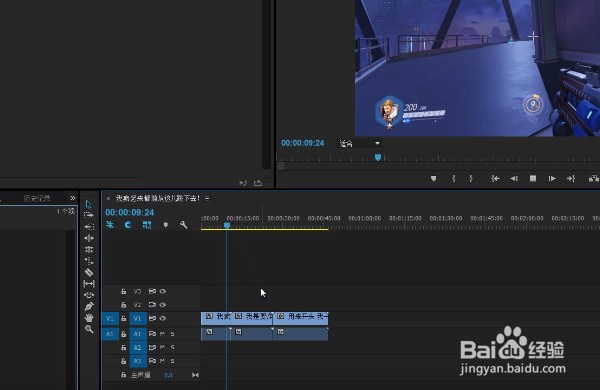Viewport: 600px width, 390px height.
Task: Switch to 历史记录 tab
Action: point(37,198)
